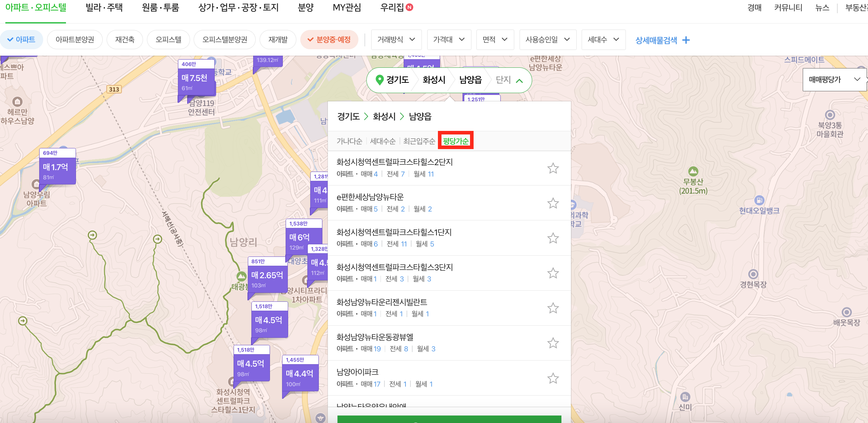
Task: Select 남양읍 in the location bar
Action: point(470,80)
